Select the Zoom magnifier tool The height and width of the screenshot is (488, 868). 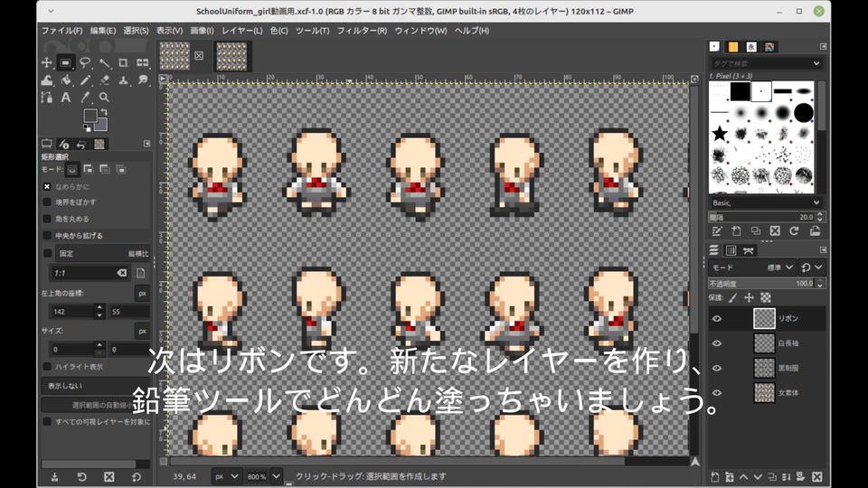pyautogui.click(x=104, y=98)
